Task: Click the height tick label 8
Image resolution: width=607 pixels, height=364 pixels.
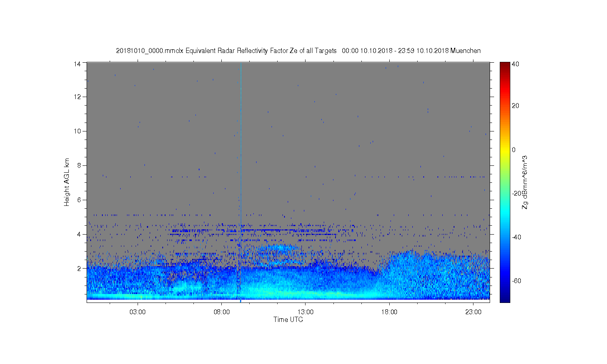Action: [x=79, y=165]
